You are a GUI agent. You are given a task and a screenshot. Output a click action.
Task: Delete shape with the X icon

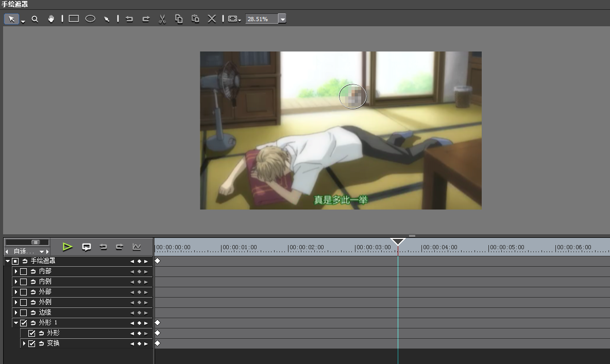[211, 19]
